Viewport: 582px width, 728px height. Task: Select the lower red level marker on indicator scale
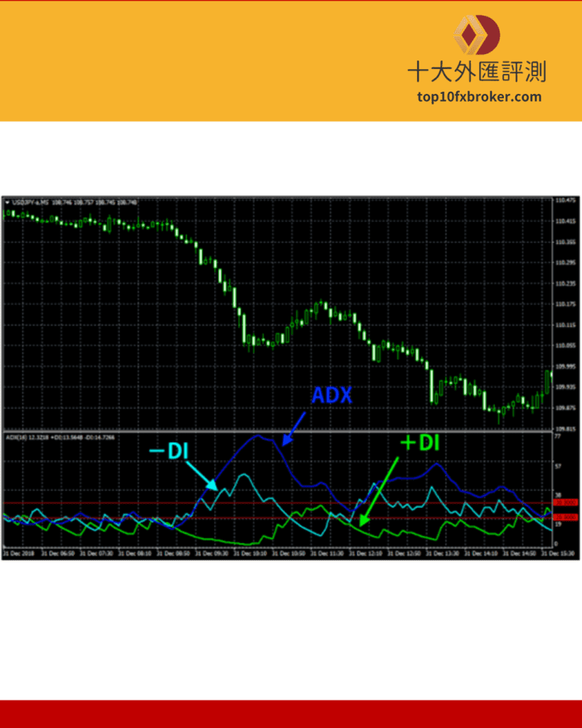566,518
